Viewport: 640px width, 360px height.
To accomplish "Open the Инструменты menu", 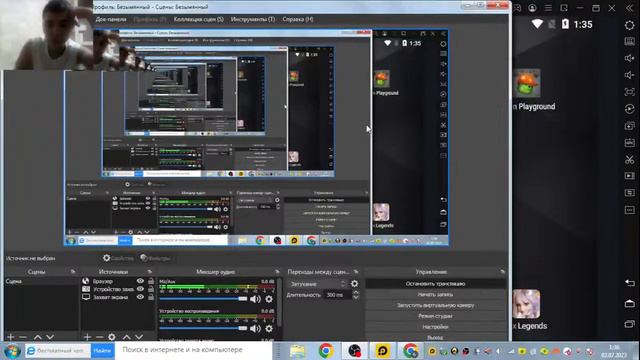I will pos(253,19).
